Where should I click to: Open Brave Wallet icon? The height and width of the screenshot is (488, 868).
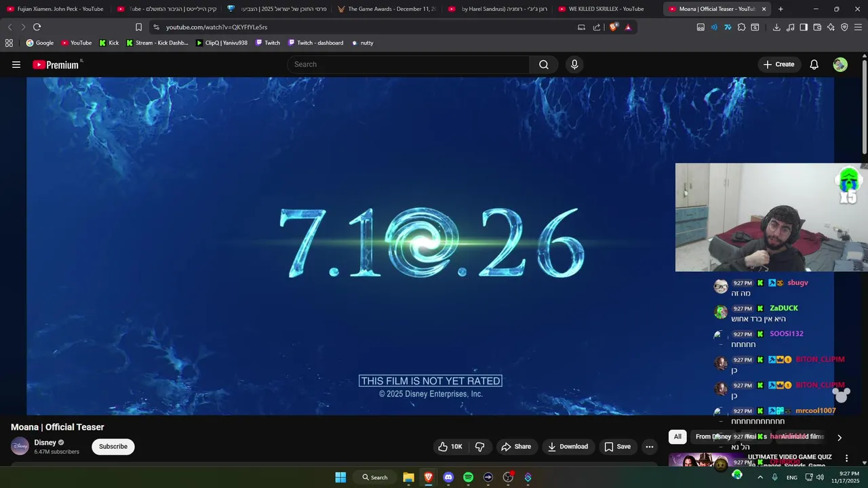[817, 27]
